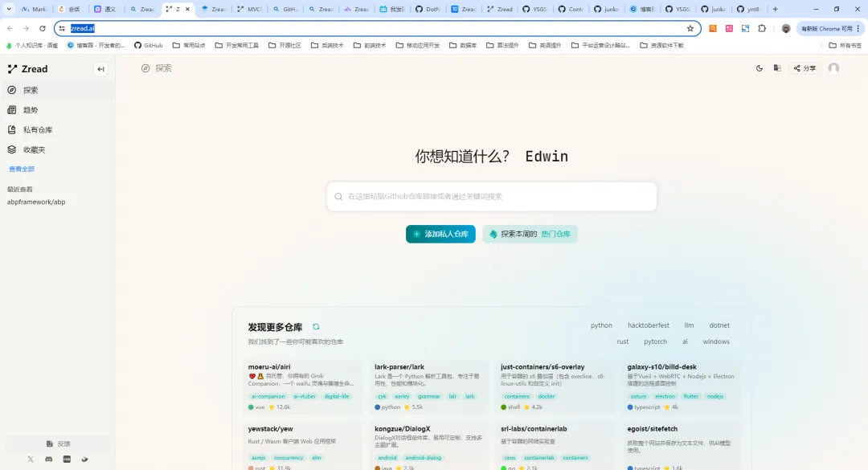Bookmark this page with the star icon

click(690, 28)
